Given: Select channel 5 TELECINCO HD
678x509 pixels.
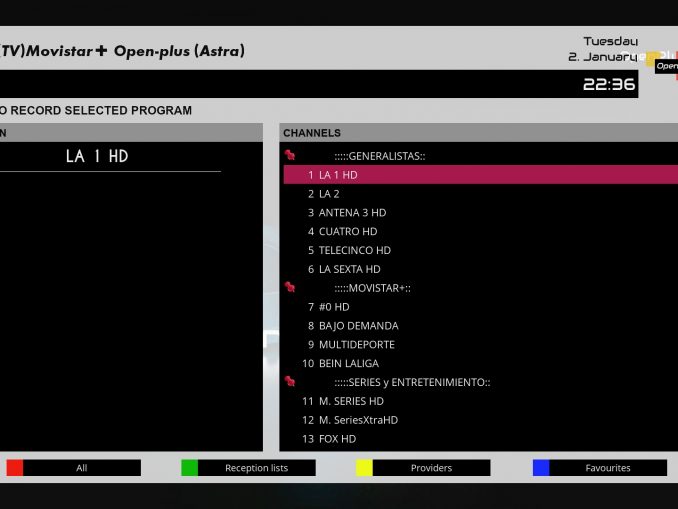Looking at the screenshot, I should tap(481, 250).
